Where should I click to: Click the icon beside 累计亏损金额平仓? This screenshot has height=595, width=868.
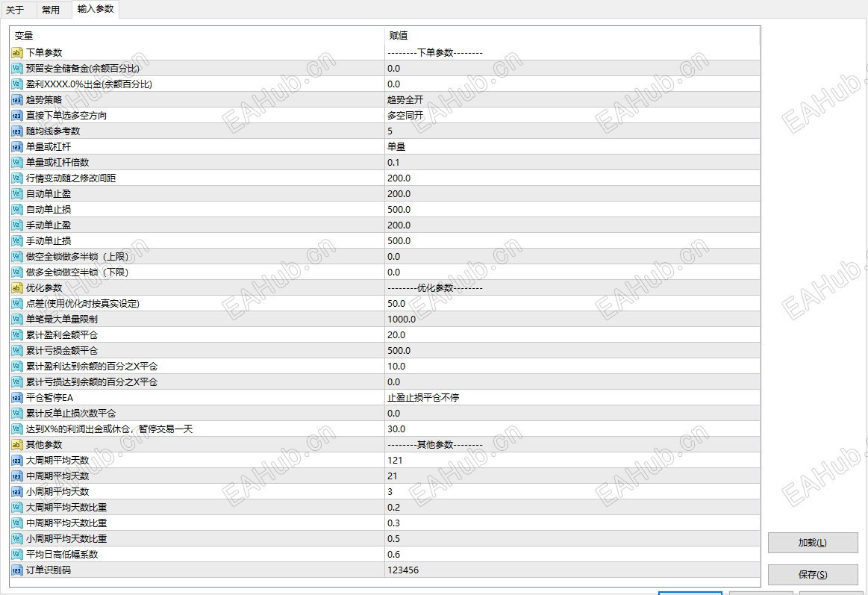(x=16, y=350)
